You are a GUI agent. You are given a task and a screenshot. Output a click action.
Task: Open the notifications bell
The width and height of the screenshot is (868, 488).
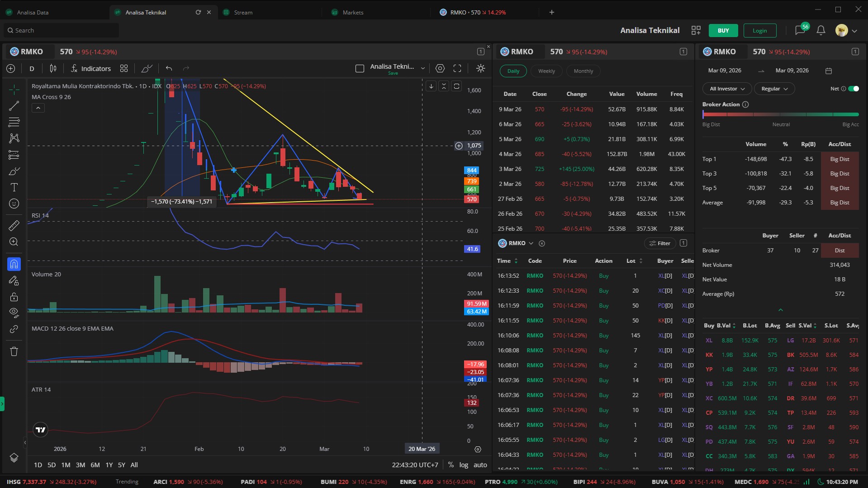click(821, 30)
